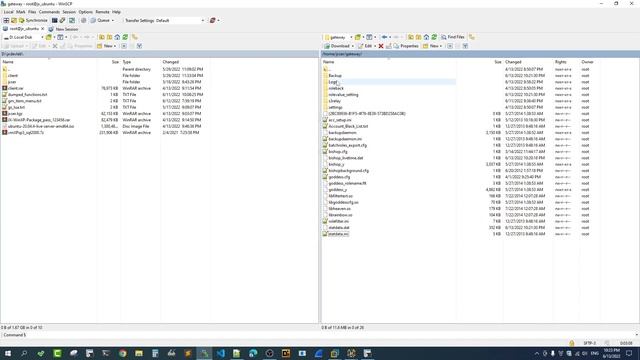Go to remote home directory icon
Image resolution: width=640 pixels, height=360 pixels.
click(426, 37)
